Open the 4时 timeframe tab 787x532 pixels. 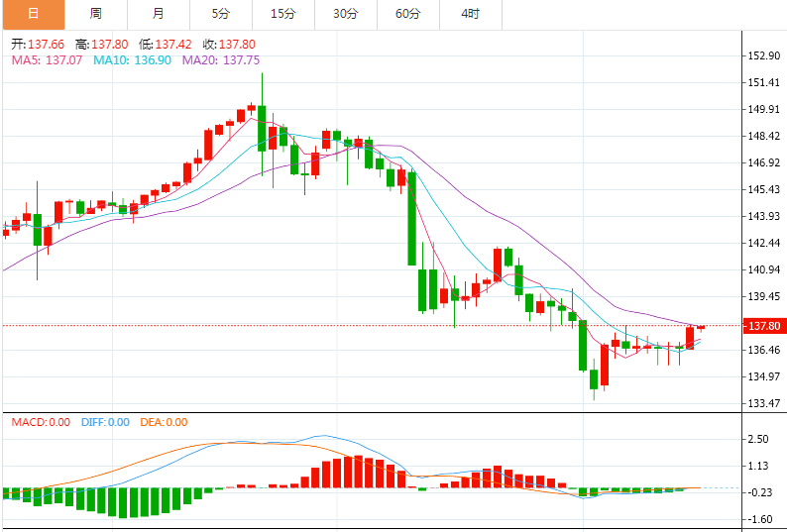click(x=471, y=14)
